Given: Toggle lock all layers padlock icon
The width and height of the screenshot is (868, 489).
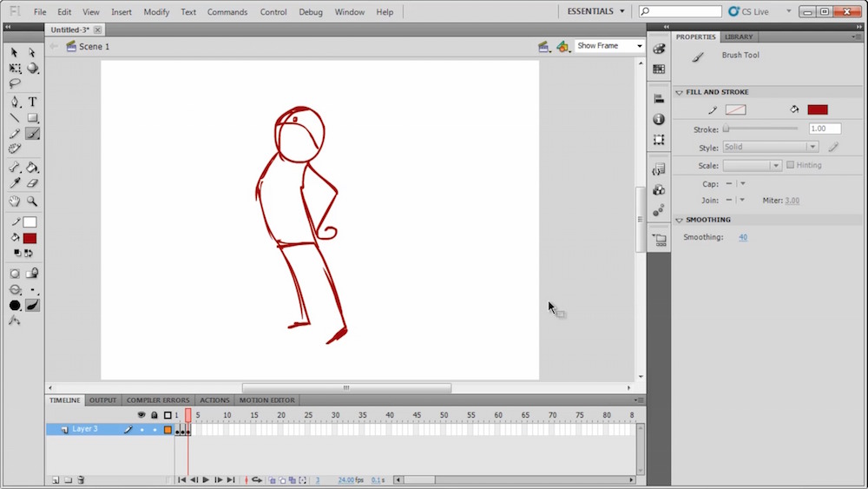Looking at the screenshot, I should click(x=155, y=415).
